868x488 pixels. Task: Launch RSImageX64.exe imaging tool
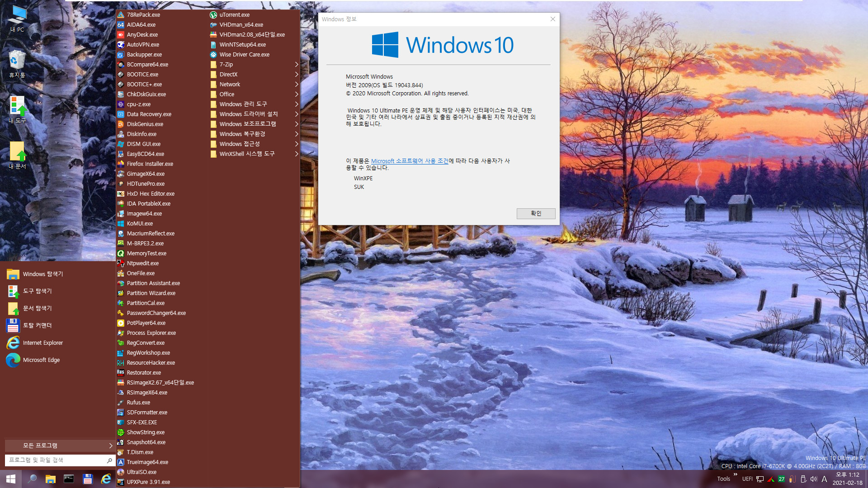coord(146,392)
